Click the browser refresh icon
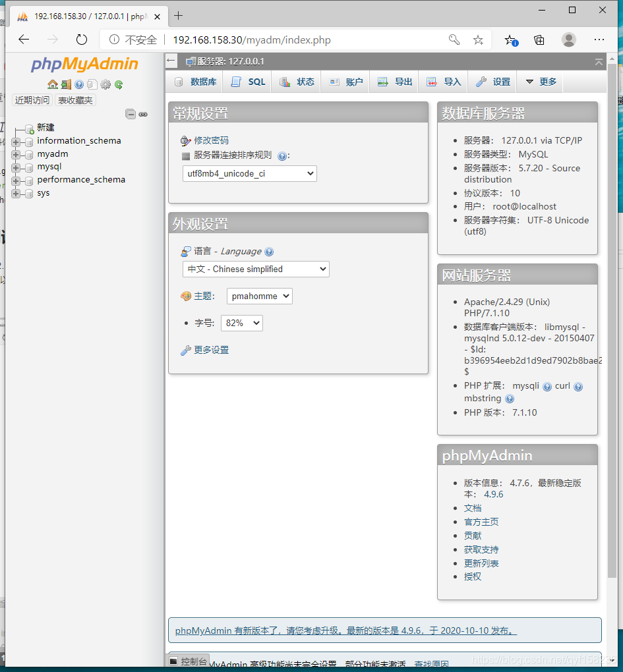The image size is (623, 672). pos(82,40)
